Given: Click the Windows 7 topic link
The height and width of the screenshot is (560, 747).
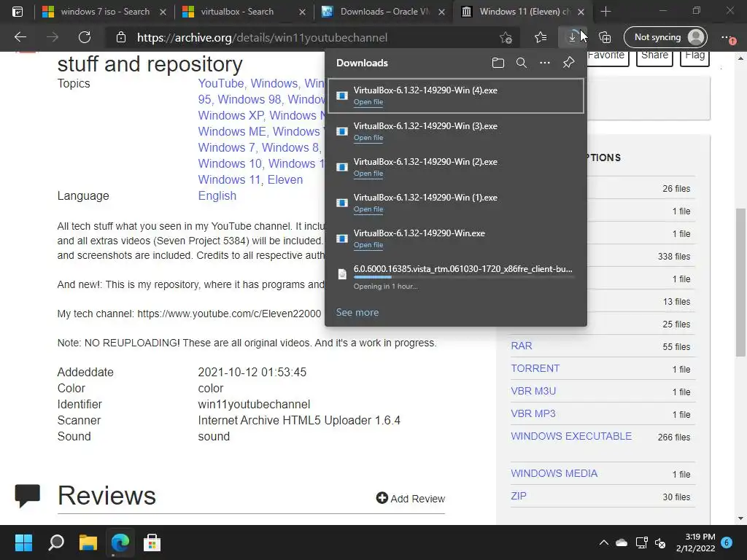Looking at the screenshot, I should (x=226, y=147).
